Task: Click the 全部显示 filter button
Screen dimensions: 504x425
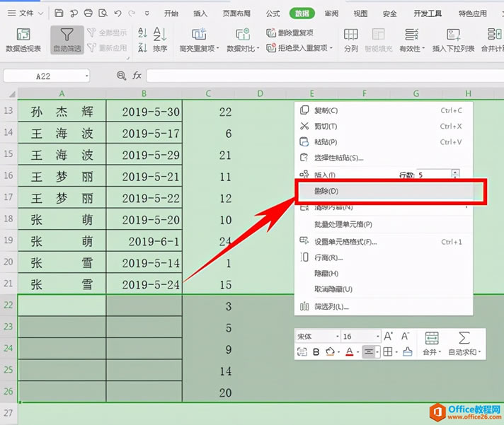Action: [x=108, y=33]
